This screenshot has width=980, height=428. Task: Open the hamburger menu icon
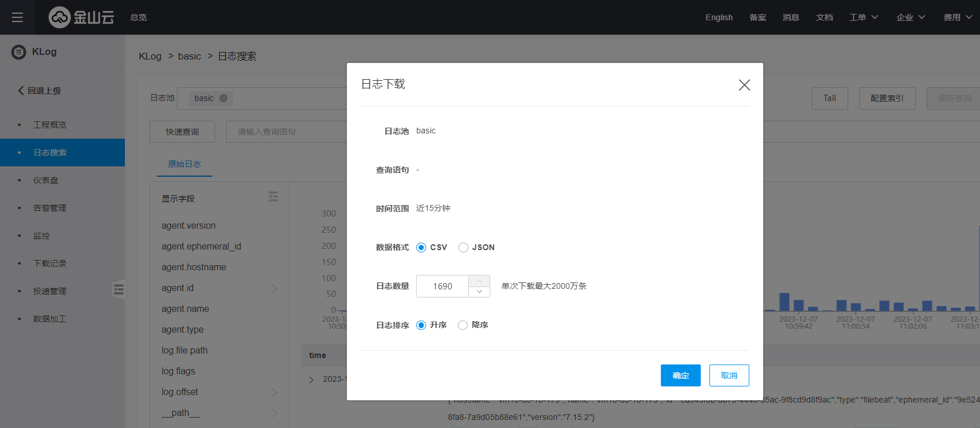point(17,17)
